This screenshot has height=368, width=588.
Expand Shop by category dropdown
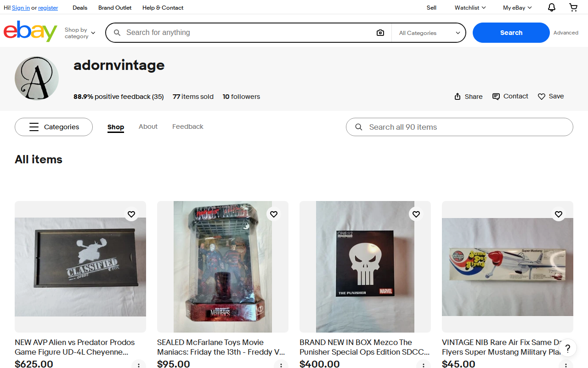point(80,33)
